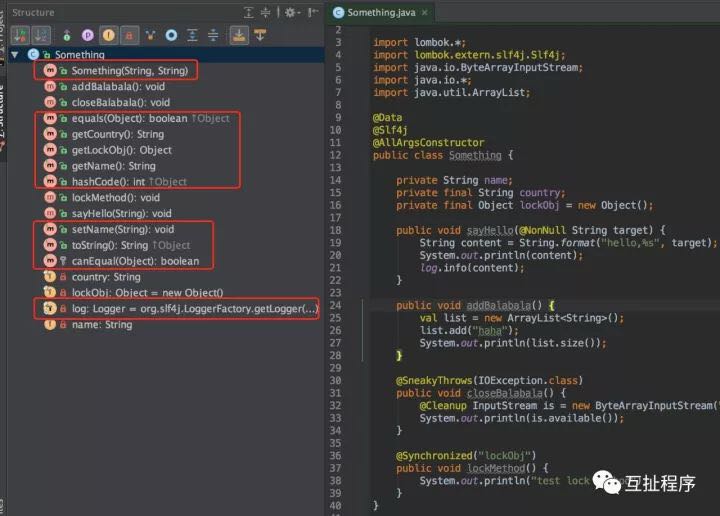Click @Data annotation in editor
Screen dimensions: 720x516
387,118
